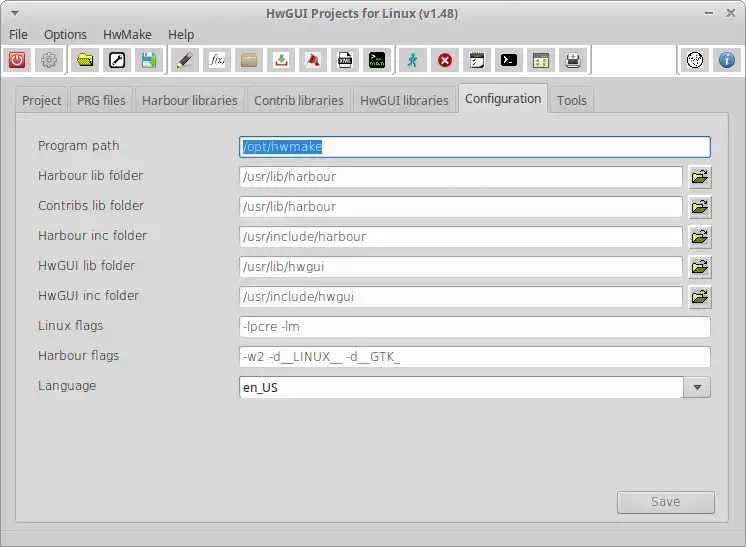Click the green terminal man icon
The image size is (746, 547).
(x=377, y=60)
